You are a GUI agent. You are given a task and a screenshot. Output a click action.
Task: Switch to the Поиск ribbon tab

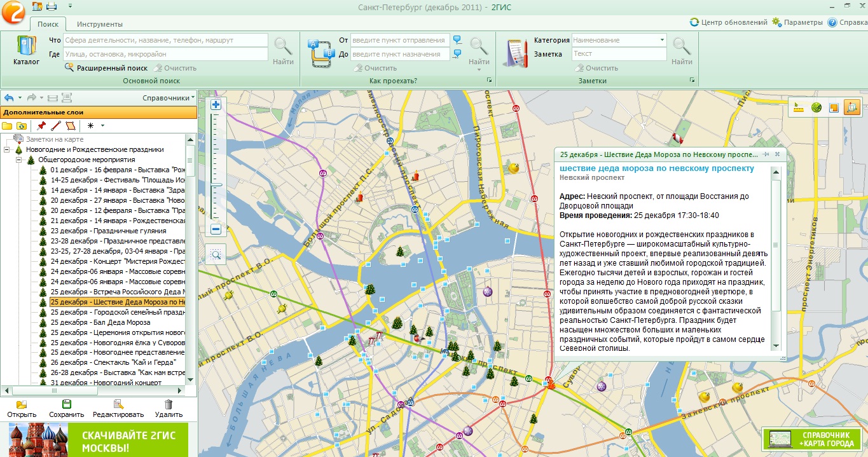pos(48,24)
